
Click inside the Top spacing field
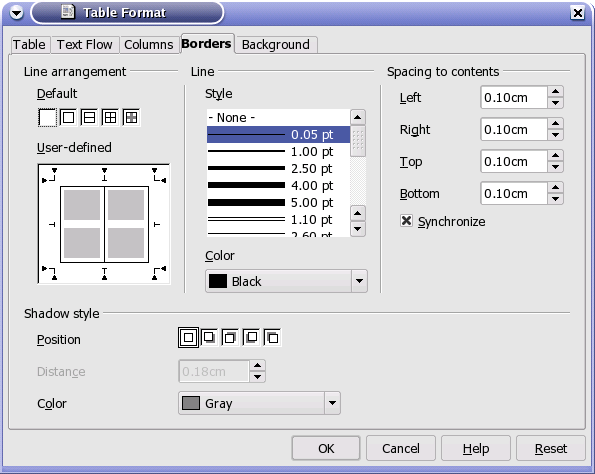point(514,162)
